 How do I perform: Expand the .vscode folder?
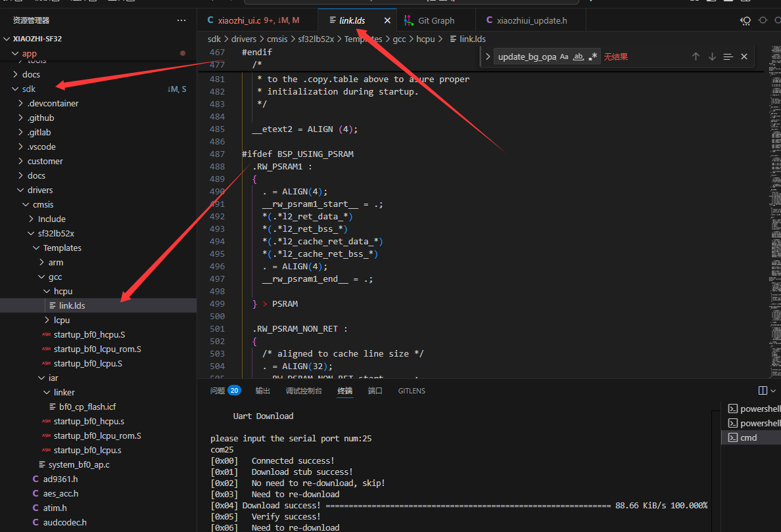(20, 146)
